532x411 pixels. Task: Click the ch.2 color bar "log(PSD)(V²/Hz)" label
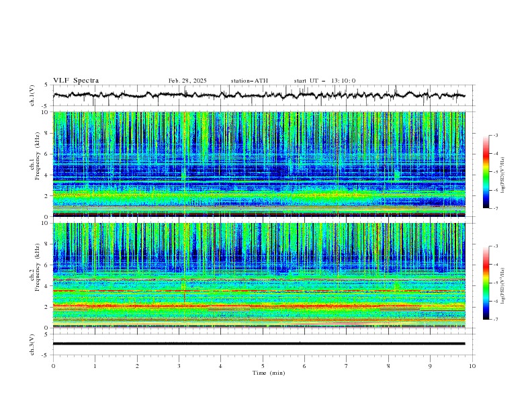coord(503,285)
